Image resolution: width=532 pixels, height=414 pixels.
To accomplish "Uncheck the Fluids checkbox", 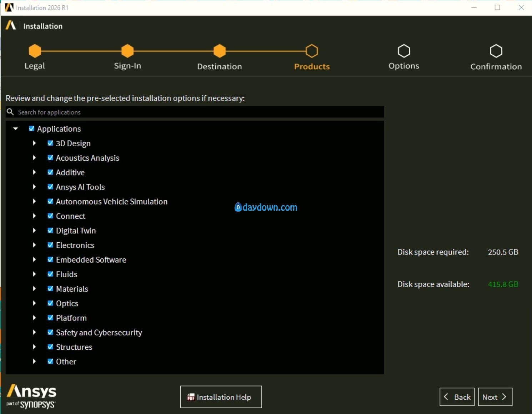I will click(50, 274).
